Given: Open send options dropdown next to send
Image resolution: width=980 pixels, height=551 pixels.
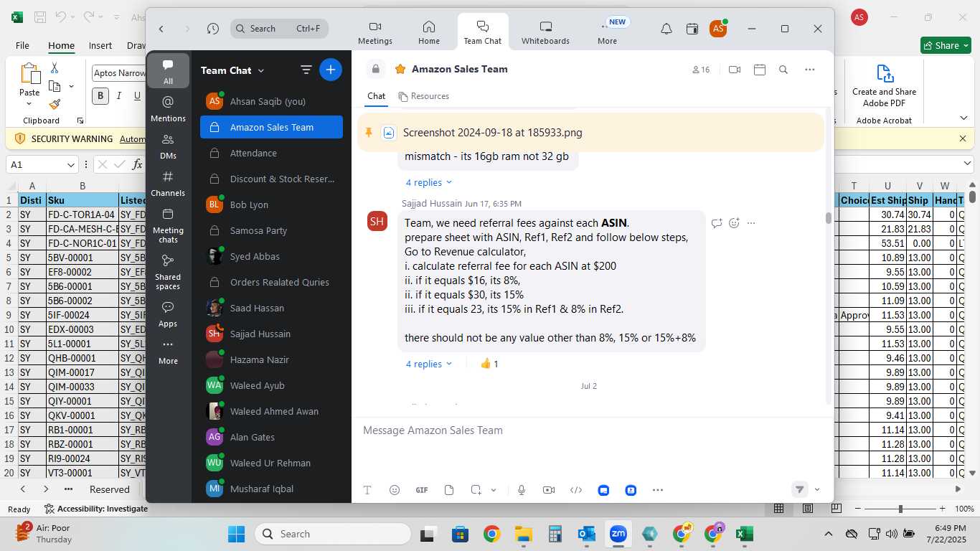Looking at the screenshot, I should (x=817, y=490).
